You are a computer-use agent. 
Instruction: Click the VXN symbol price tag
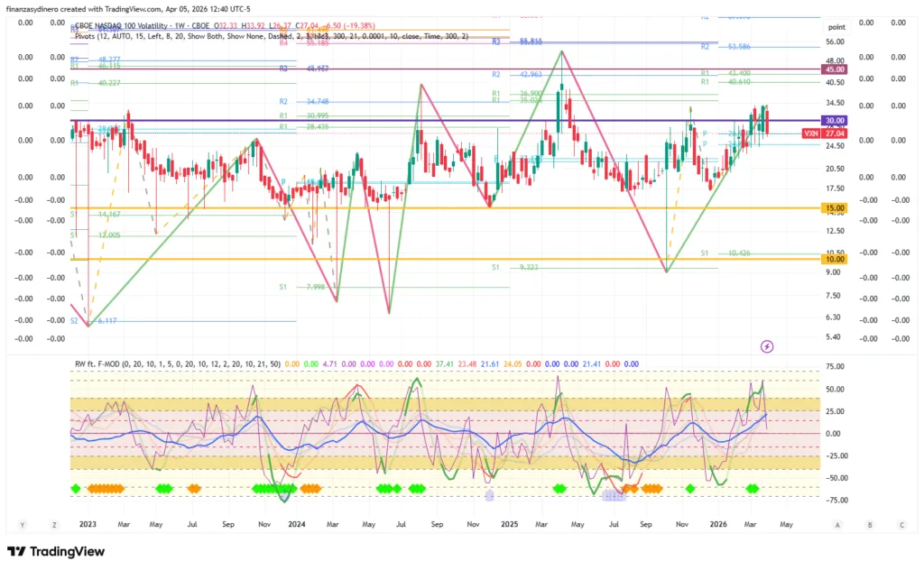[832, 133]
